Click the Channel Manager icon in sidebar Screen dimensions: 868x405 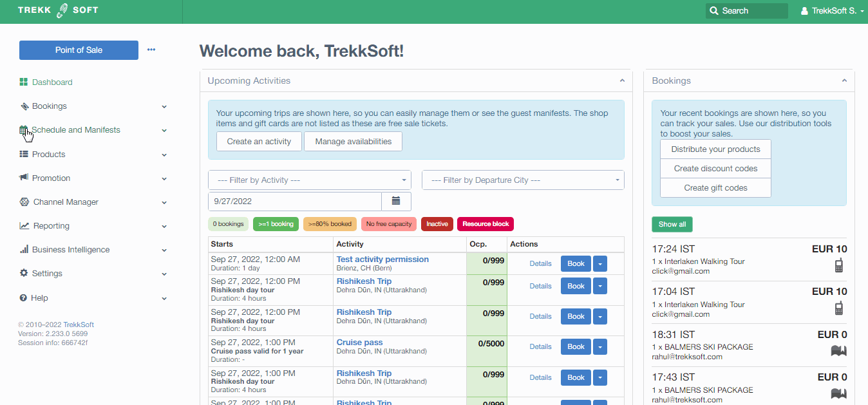coord(24,202)
